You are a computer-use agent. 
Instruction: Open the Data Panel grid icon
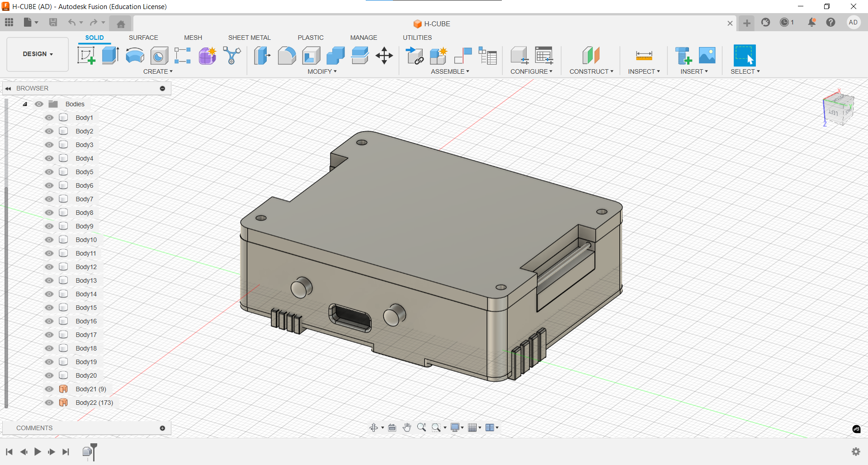coord(9,22)
